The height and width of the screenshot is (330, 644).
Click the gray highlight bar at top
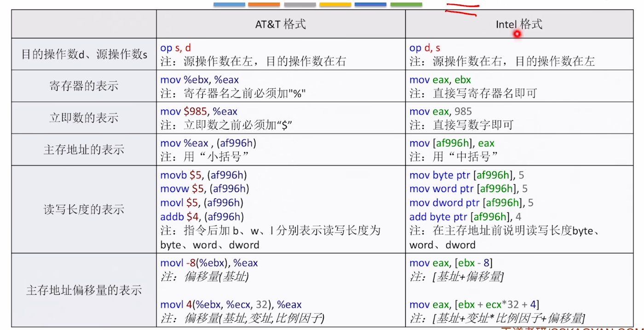click(299, 4)
